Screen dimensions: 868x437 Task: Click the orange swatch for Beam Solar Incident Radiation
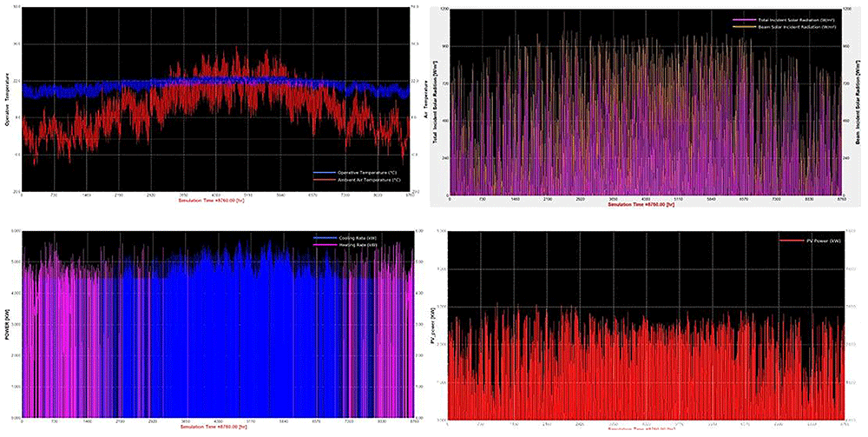744,27
